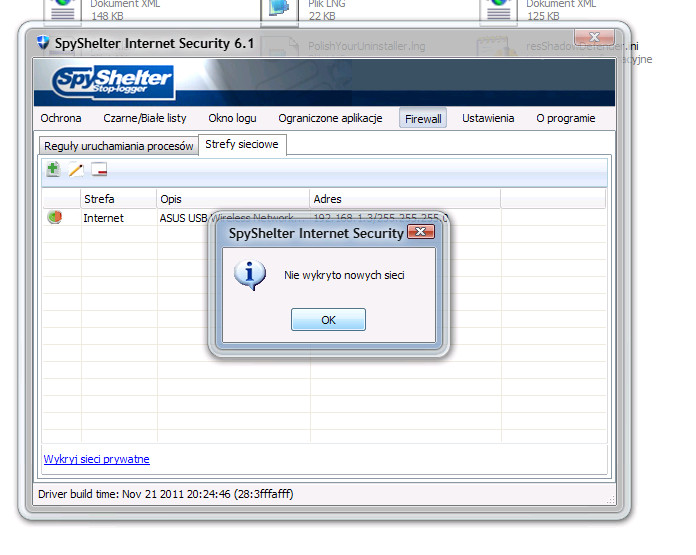
Task: Select the Internet zone row text
Action: tap(103, 218)
